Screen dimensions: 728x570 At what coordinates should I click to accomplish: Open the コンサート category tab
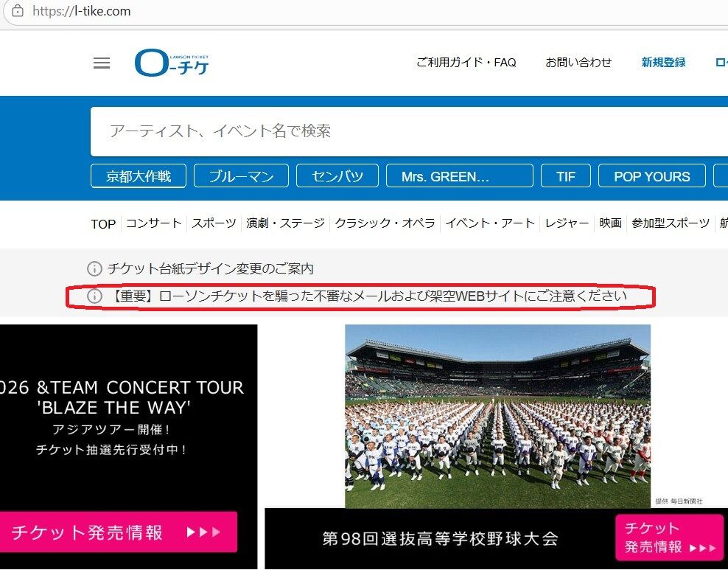click(154, 223)
